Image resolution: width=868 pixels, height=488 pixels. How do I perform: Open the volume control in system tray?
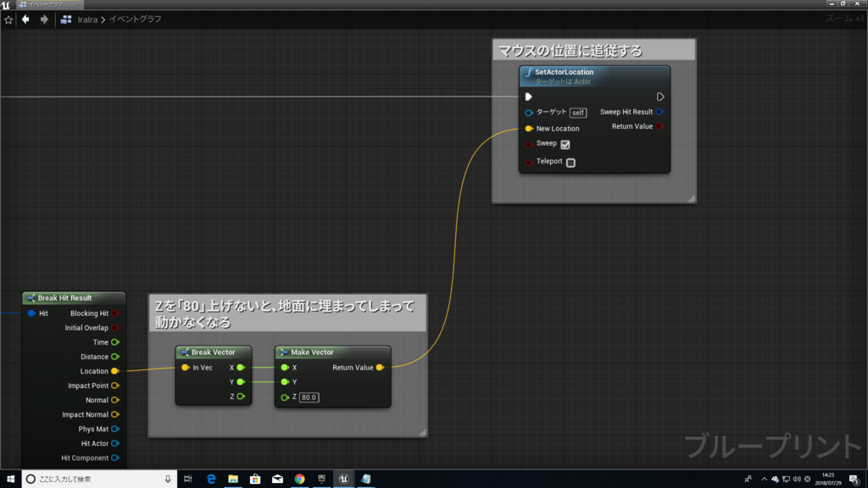click(797, 480)
